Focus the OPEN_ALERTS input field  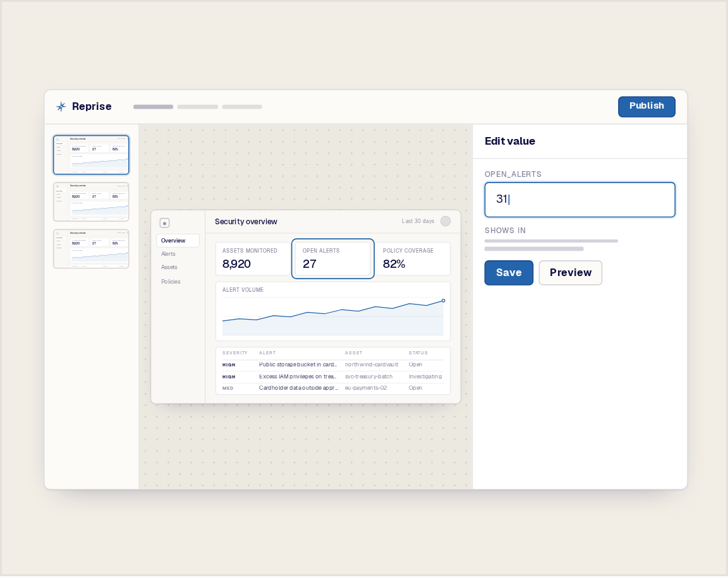579,200
